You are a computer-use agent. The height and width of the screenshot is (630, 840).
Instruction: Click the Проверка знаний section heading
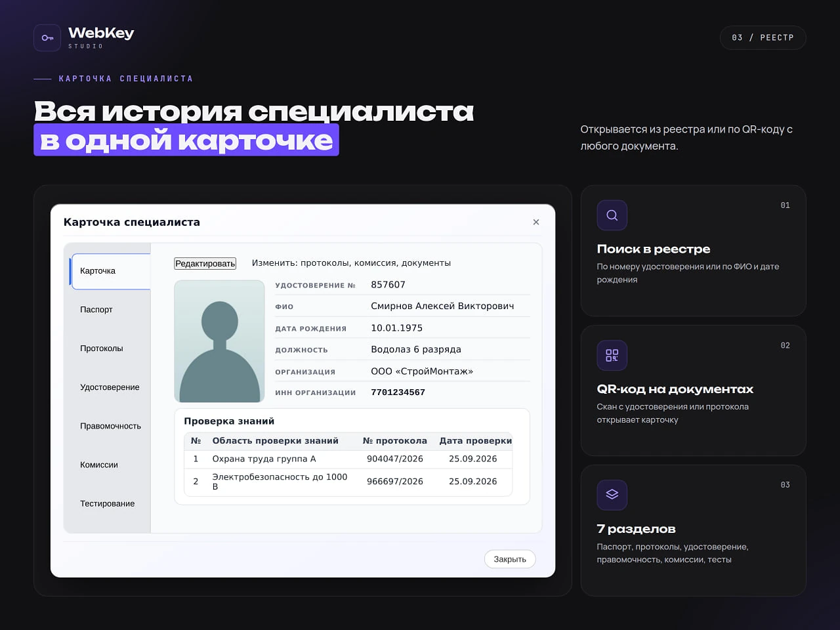(x=229, y=421)
